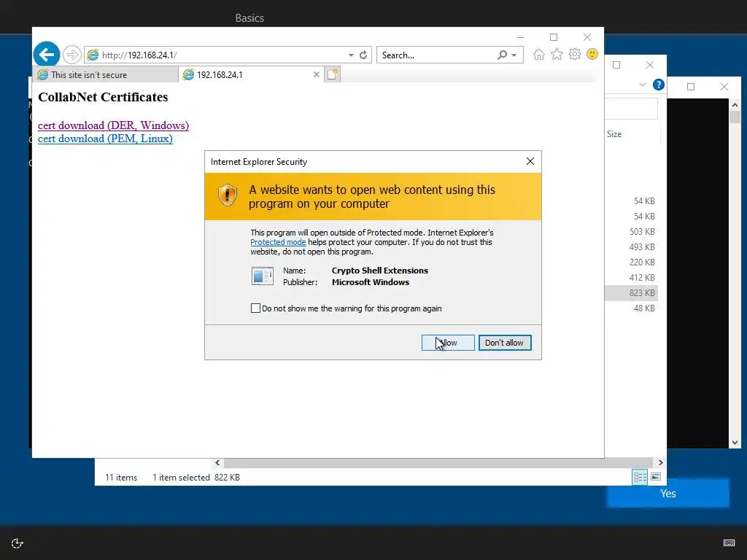Screen dimensions: 747x560
Task: Go back using the blue back arrow
Action: click(46, 55)
